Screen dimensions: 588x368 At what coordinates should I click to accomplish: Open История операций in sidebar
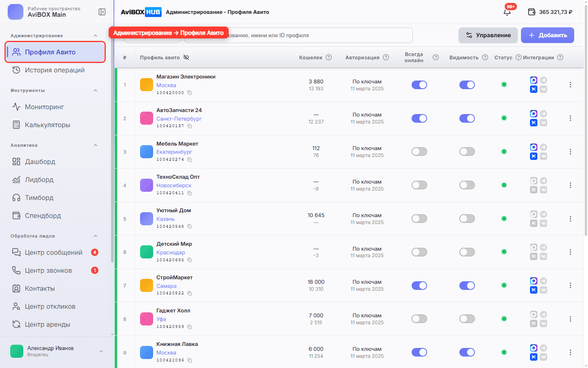tap(55, 70)
